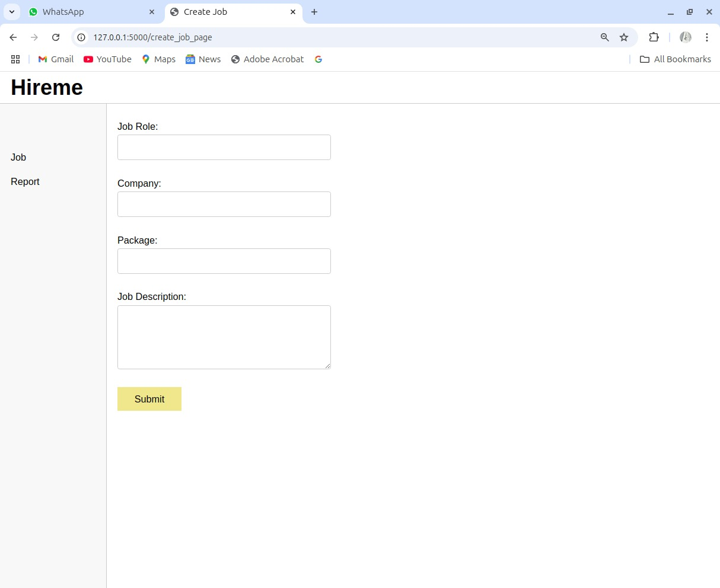
Task: Open the Gmail bookmark
Action: click(x=56, y=59)
